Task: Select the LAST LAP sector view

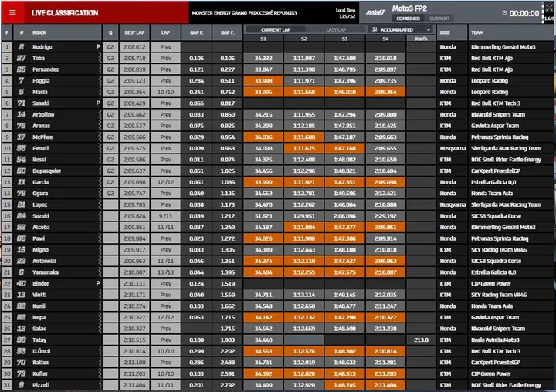Action: click(x=336, y=30)
